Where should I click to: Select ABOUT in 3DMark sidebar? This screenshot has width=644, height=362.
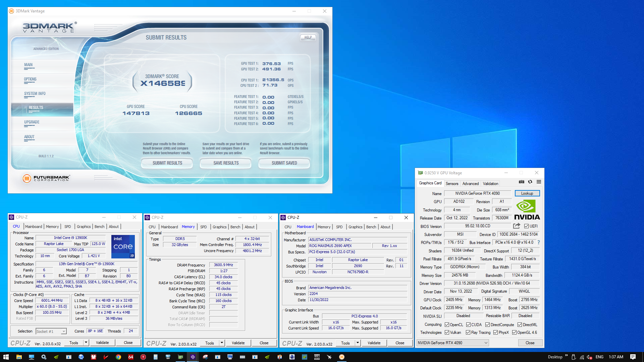pyautogui.click(x=29, y=137)
